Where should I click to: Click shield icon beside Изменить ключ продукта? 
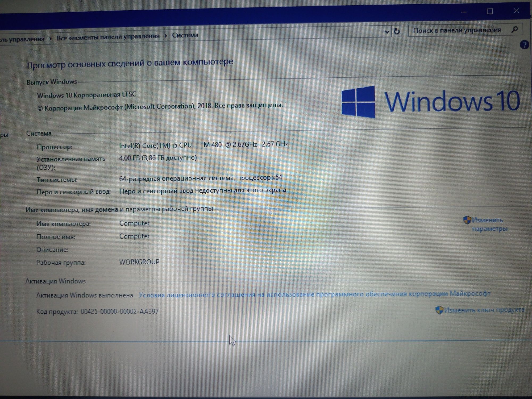click(439, 310)
